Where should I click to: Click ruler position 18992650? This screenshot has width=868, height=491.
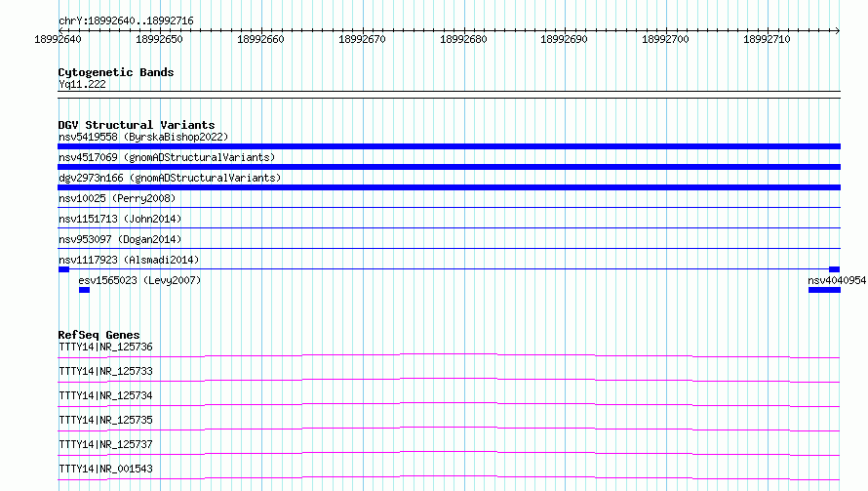[x=159, y=39]
